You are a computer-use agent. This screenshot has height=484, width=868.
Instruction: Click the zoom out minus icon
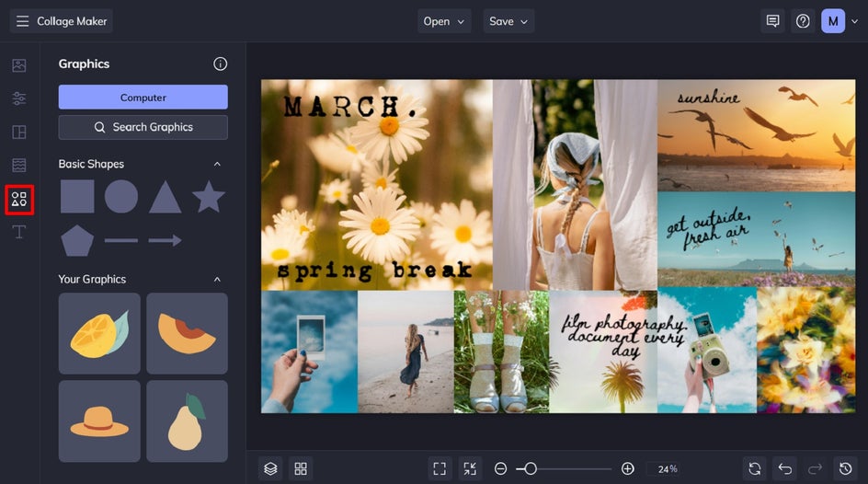[500, 469]
